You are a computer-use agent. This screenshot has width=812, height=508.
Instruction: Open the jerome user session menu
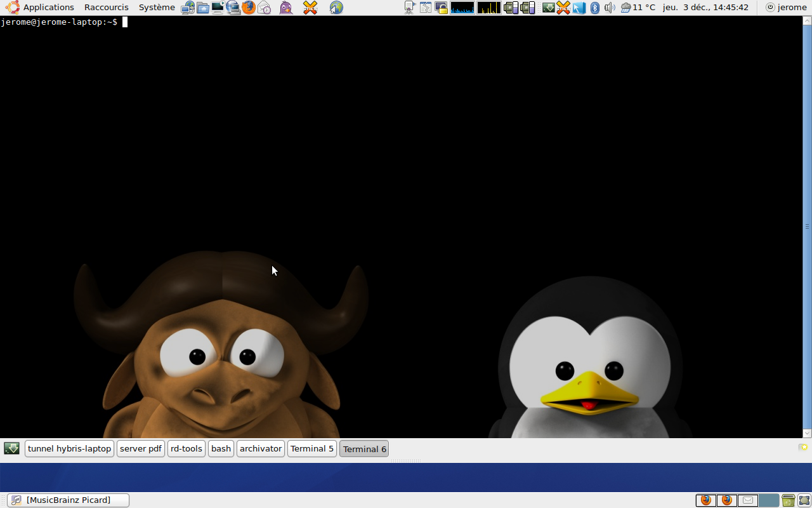click(786, 8)
